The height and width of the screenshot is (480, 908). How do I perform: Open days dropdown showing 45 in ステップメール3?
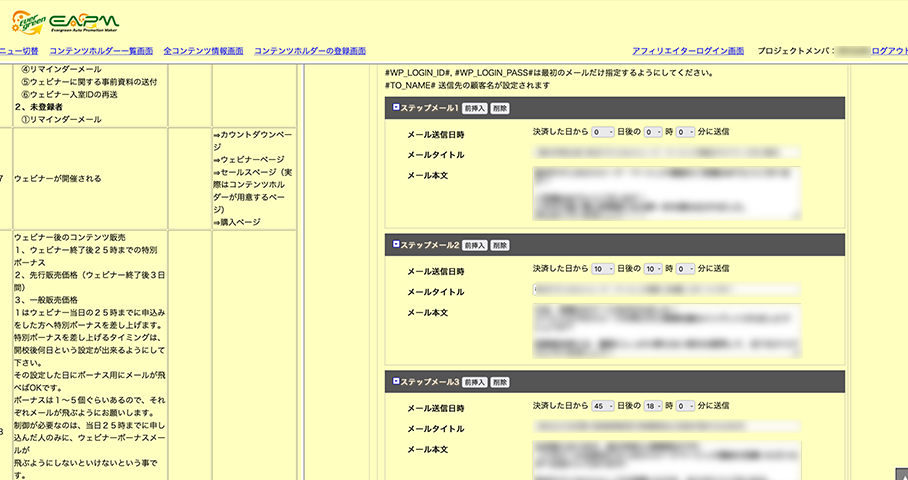(x=603, y=408)
